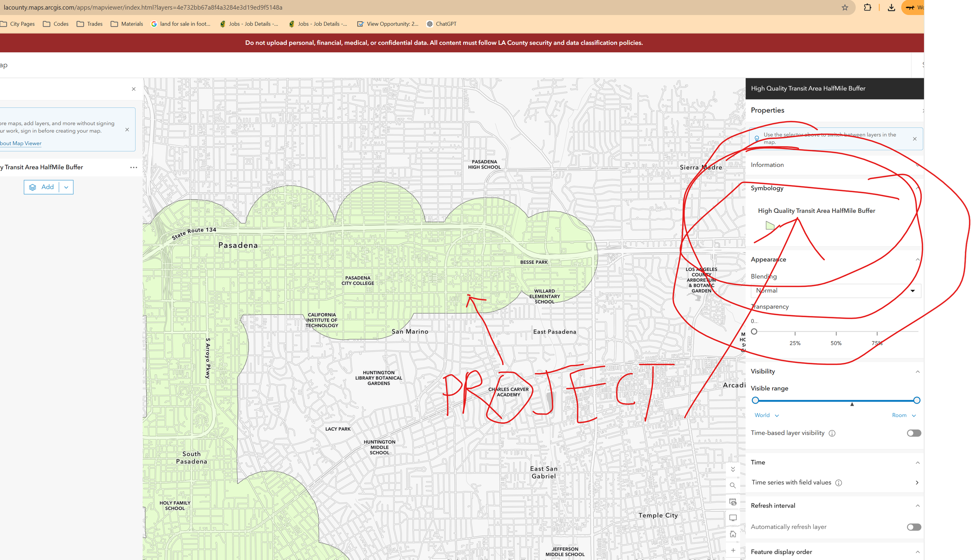The height and width of the screenshot is (560, 973).
Task: Click the Pasadena label on map
Action: coord(238,245)
